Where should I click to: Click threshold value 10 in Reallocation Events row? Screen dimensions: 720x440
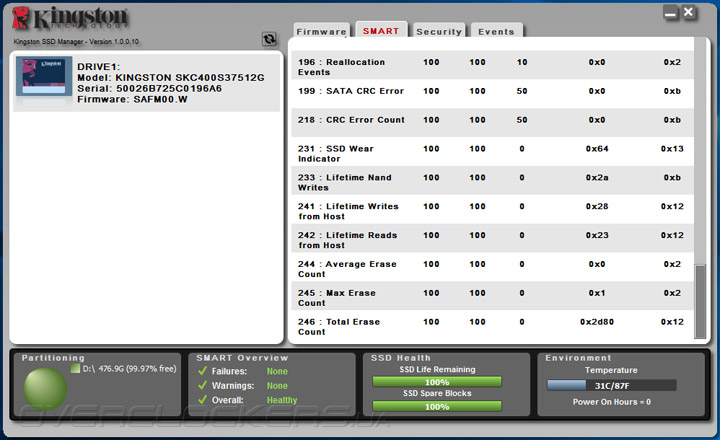click(x=522, y=62)
